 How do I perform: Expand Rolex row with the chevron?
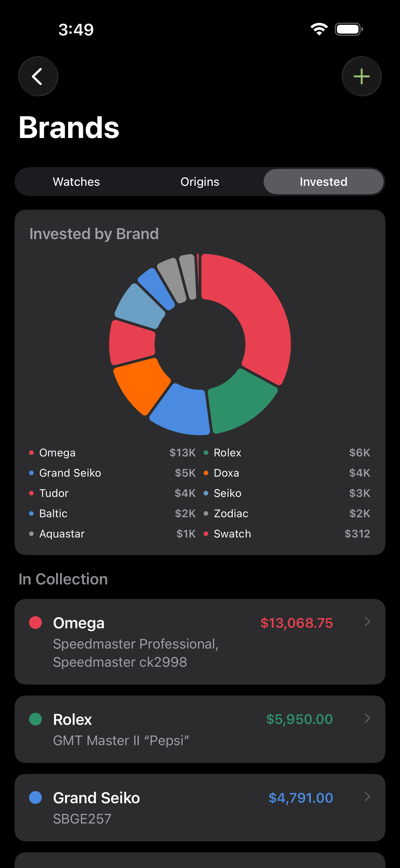[x=367, y=718]
